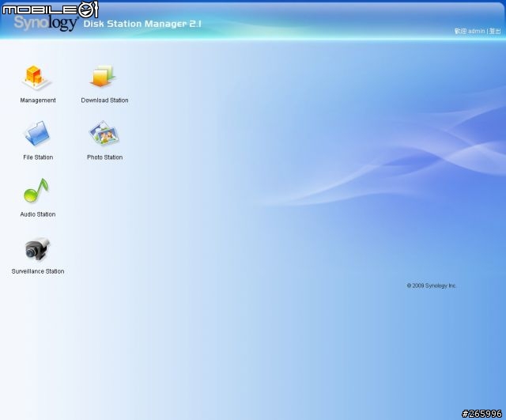
Task: Click the Management text label
Action: [x=38, y=100]
